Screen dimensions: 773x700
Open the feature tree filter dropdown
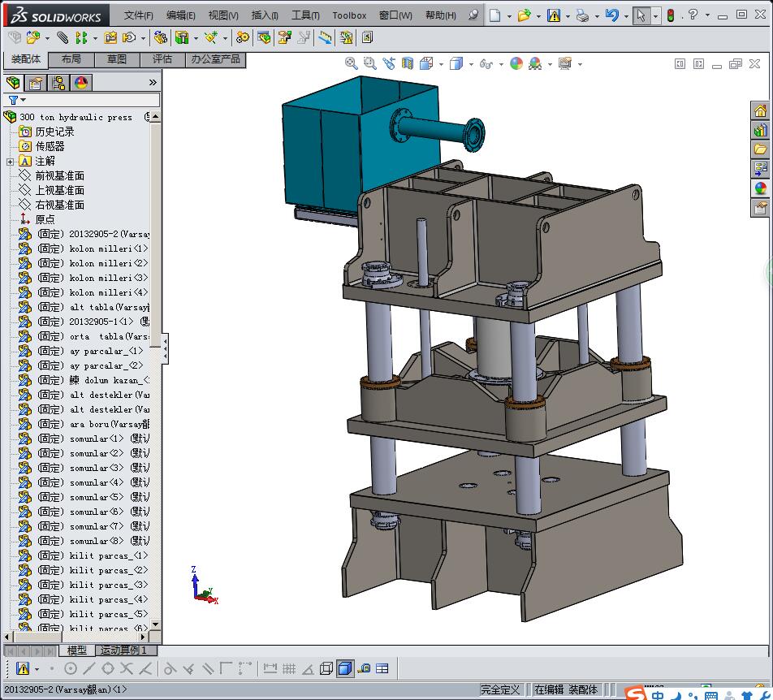[x=17, y=100]
